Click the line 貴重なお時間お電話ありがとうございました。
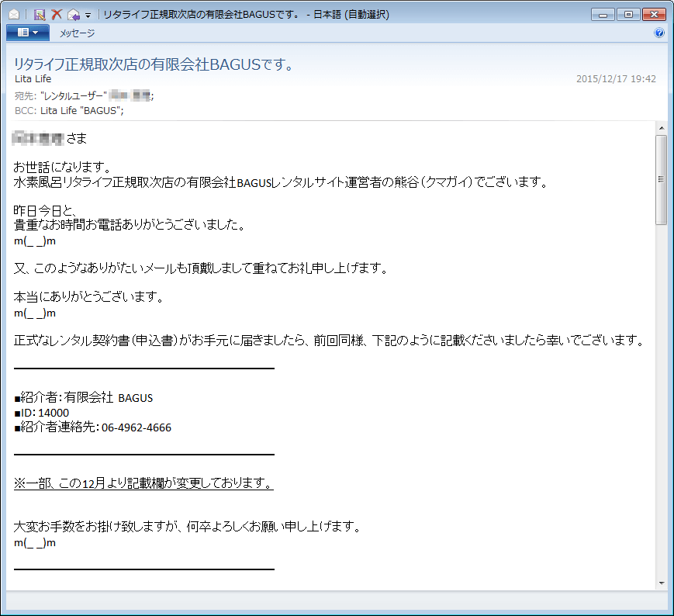This screenshot has width=674, height=616. pyautogui.click(x=130, y=225)
